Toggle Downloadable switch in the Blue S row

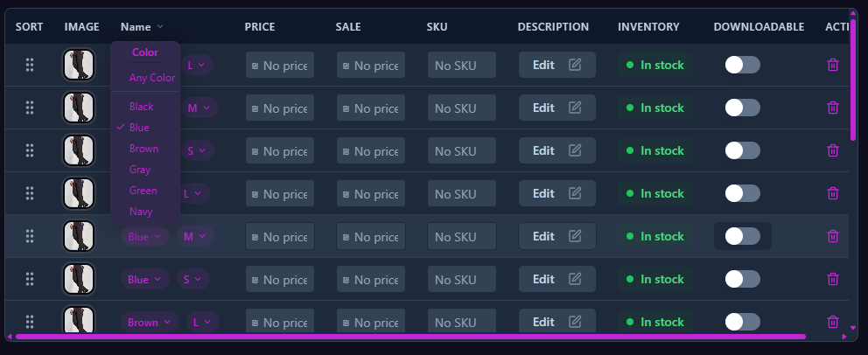point(742,279)
